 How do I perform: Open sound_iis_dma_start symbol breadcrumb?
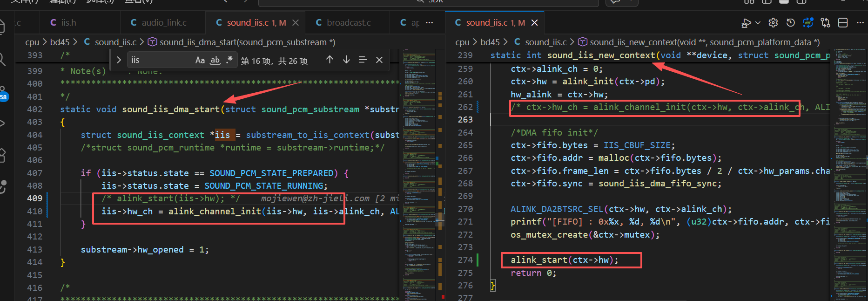242,42
